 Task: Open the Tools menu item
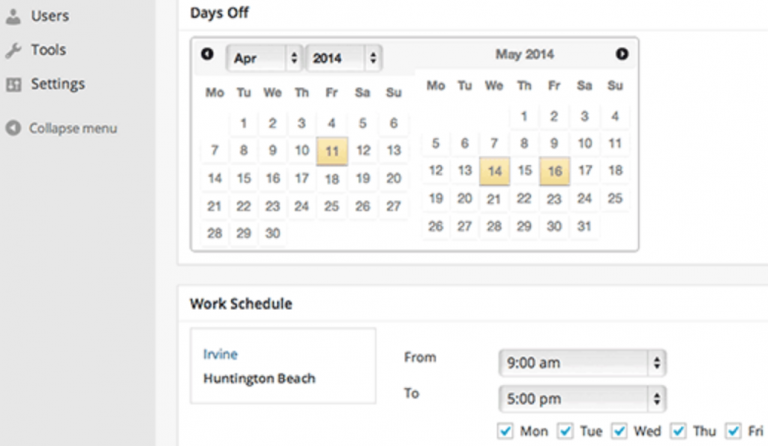(x=48, y=50)
